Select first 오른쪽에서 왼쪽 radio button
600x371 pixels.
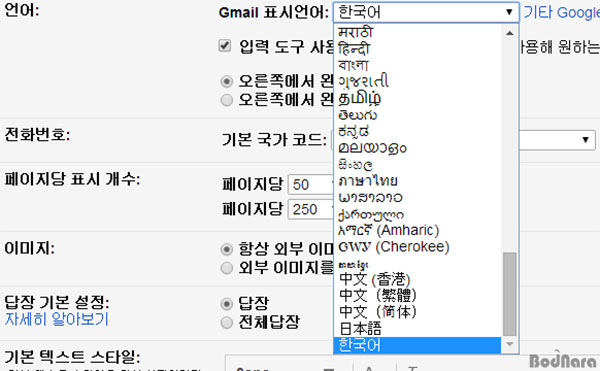227,81
